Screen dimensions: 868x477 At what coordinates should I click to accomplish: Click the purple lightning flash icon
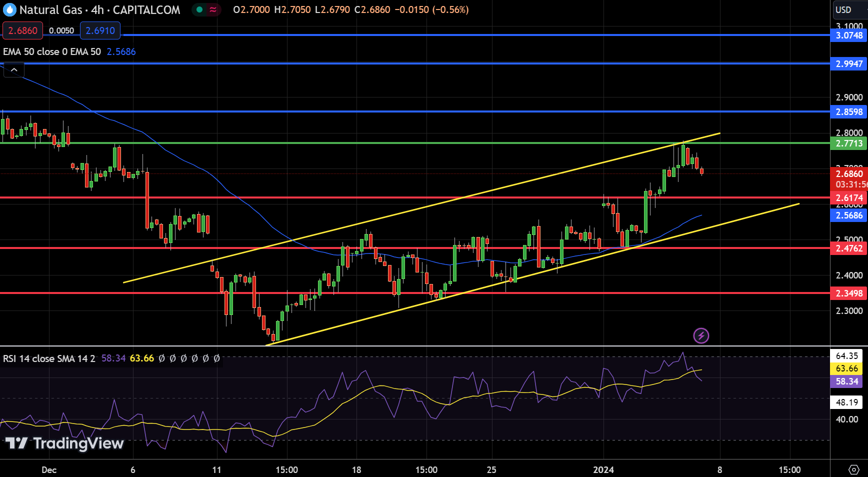(x=701, y=335)
